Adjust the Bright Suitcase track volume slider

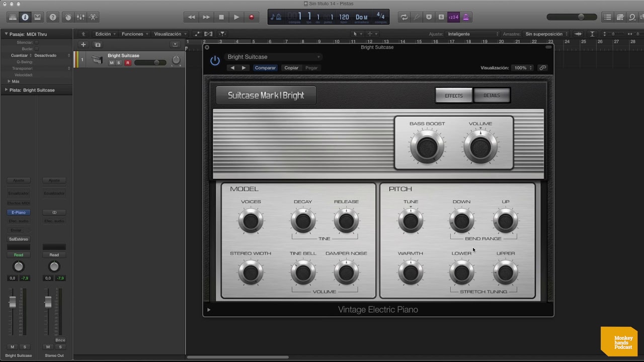coord(150,63)
